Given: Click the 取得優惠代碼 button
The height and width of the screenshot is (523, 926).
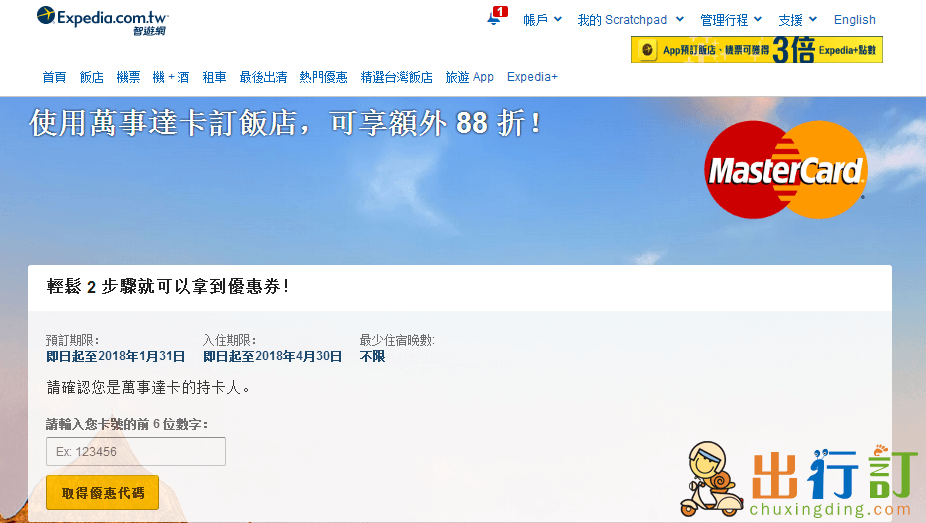Looking at the screenshot, I should click(x=103, y=493).
